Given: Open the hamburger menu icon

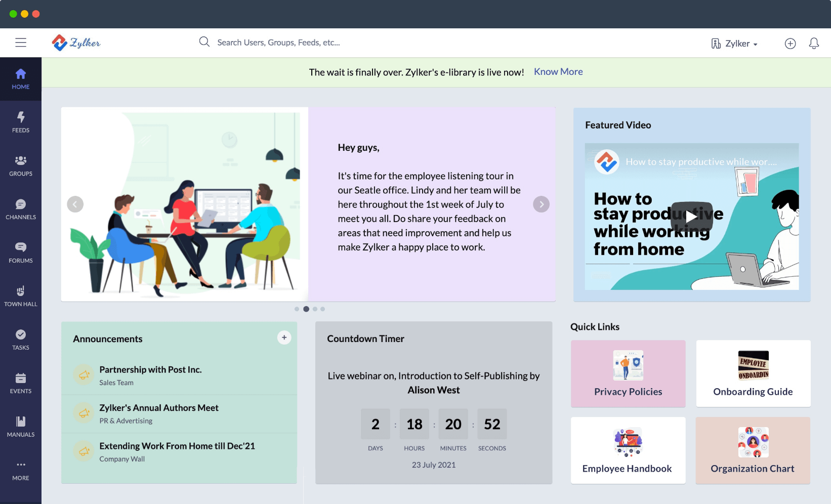Looking at the screenshot, I should point(21,43).
